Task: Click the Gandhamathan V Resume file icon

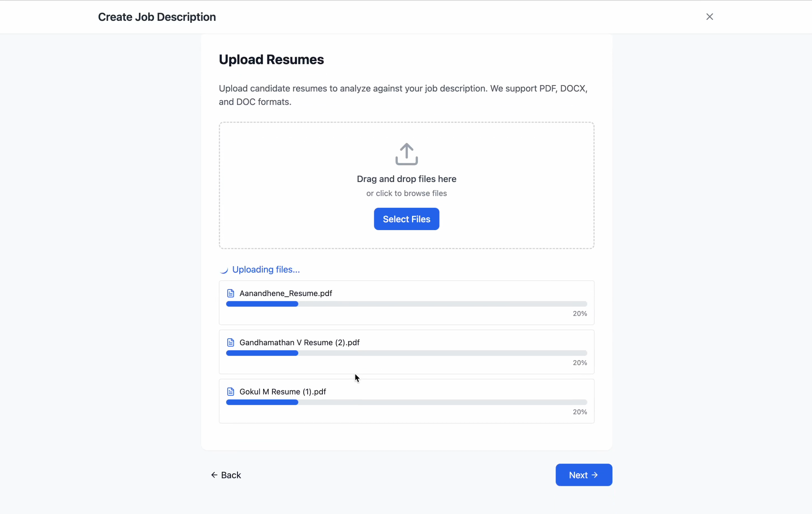Action: click(231, 342)
